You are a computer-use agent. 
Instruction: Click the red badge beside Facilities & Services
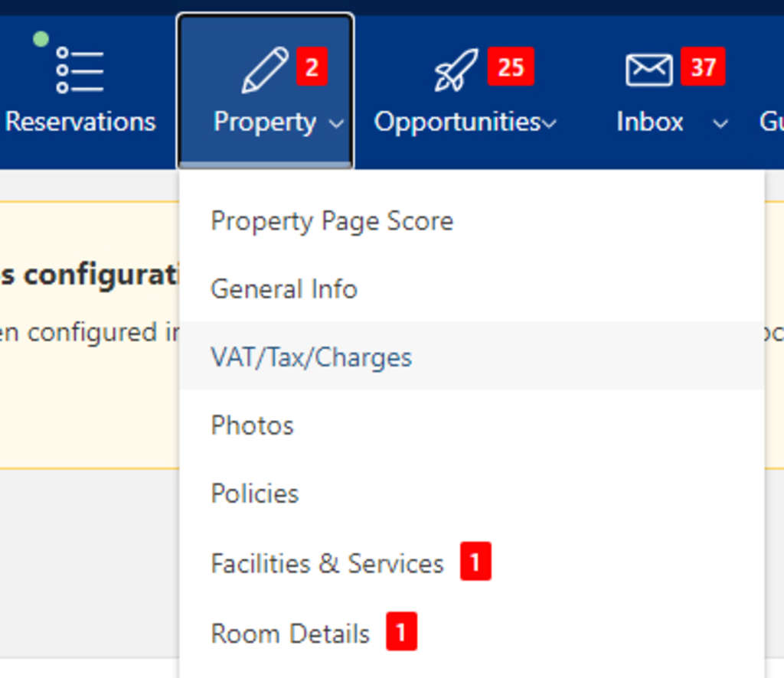pyautogui.click(x=475, y=562)
